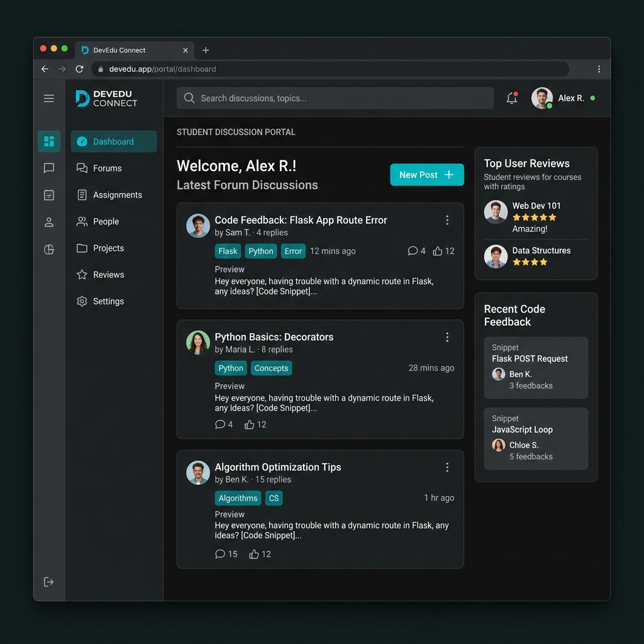Image resolution: width=644 pixels, height=644 pixels.
Task: Open People in sidebar
Action: coord(114,221)
